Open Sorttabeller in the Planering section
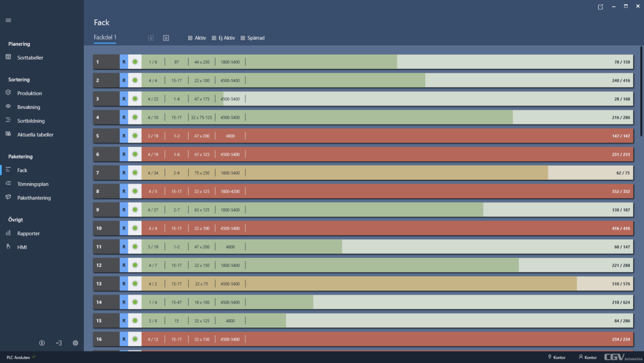The width and height of the screenshot is (644, 363). [x=30, y=57]
